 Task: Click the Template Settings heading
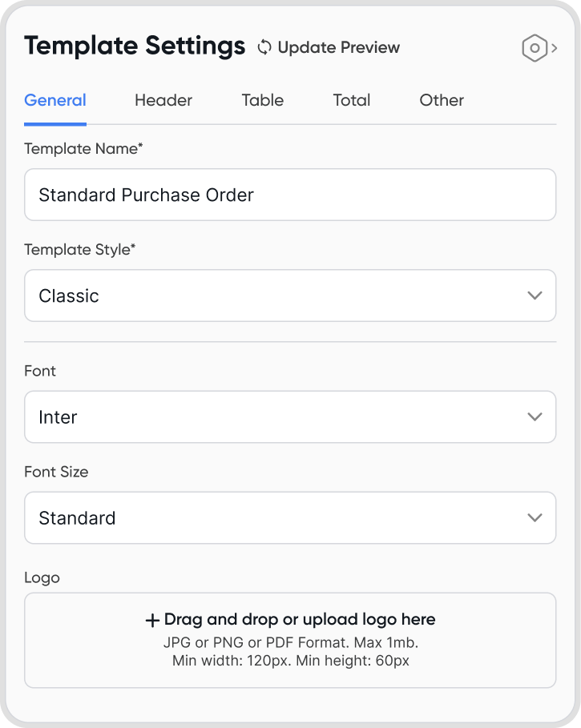tap(135, 46)
